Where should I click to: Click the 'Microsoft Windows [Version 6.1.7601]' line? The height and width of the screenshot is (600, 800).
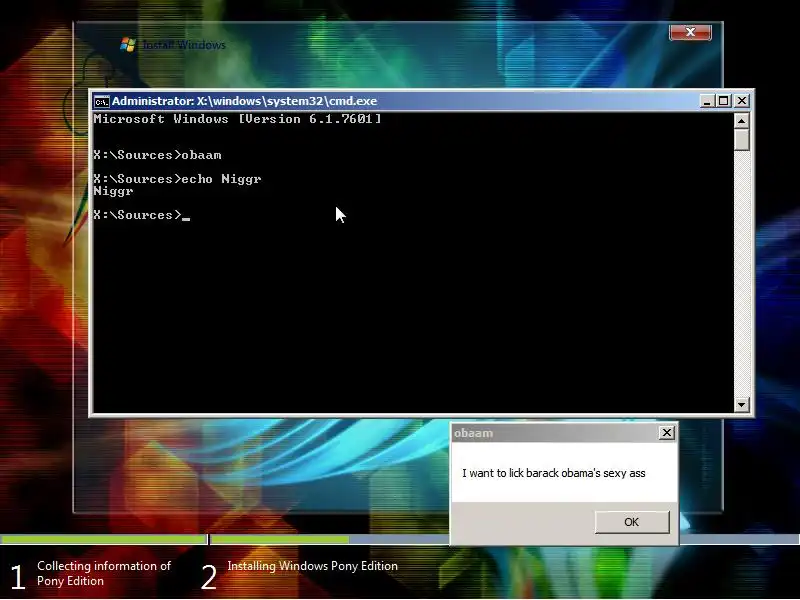point(237,119)
